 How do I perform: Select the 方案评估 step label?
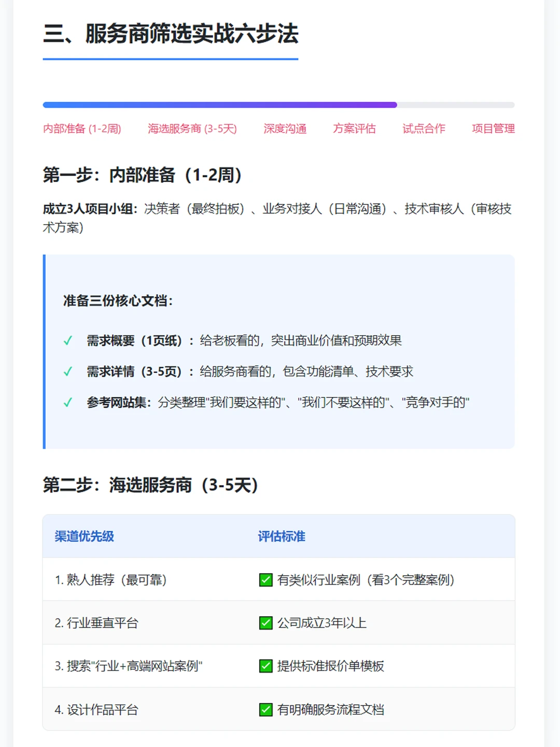click(x=354, y=129)
